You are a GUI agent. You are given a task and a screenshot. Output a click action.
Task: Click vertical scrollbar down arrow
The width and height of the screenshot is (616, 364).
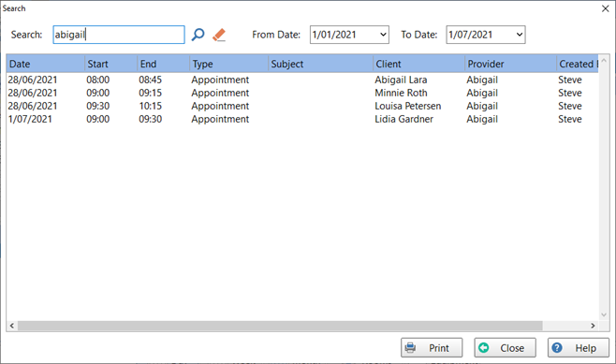(x=604, y=315)
